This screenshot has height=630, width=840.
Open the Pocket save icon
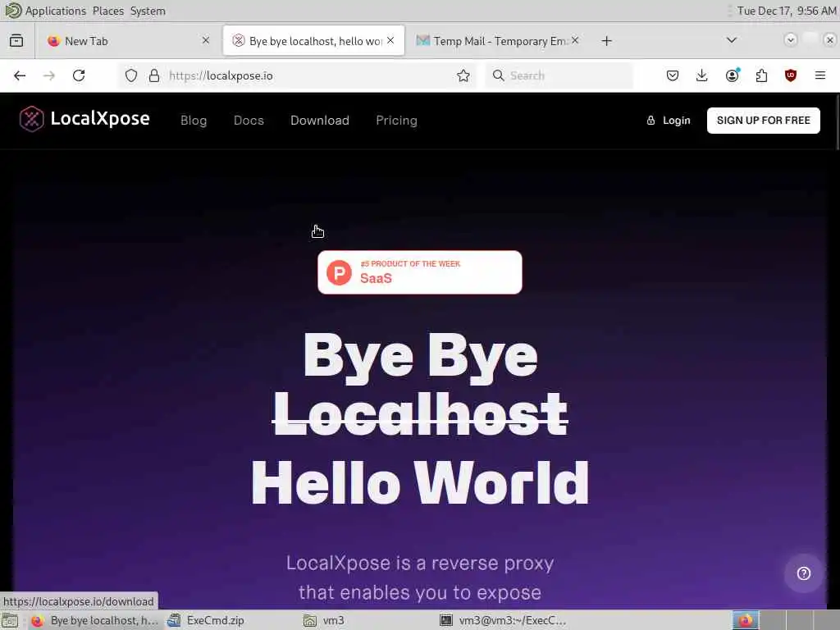coord(673,75)
